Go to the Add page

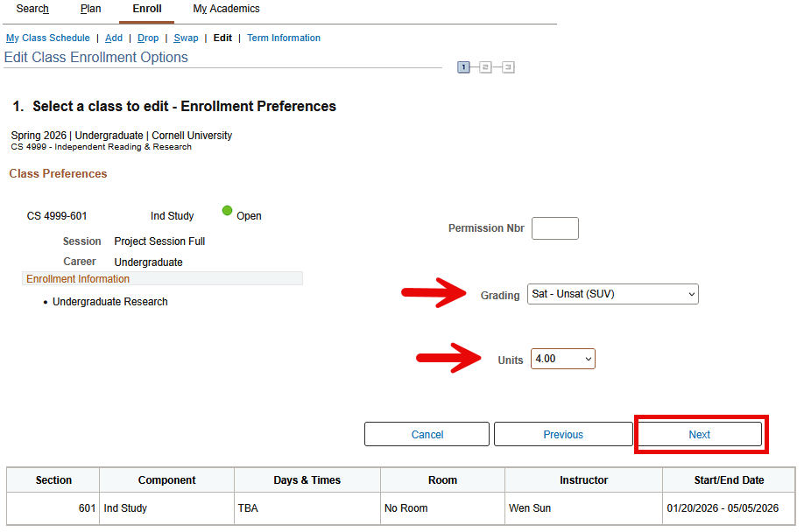[113, 38]
